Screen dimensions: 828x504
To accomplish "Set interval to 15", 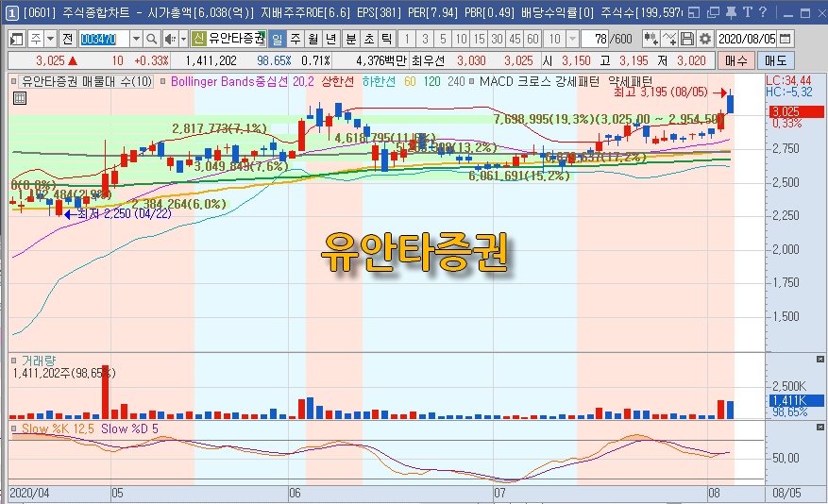I will (x=479, y=39).
